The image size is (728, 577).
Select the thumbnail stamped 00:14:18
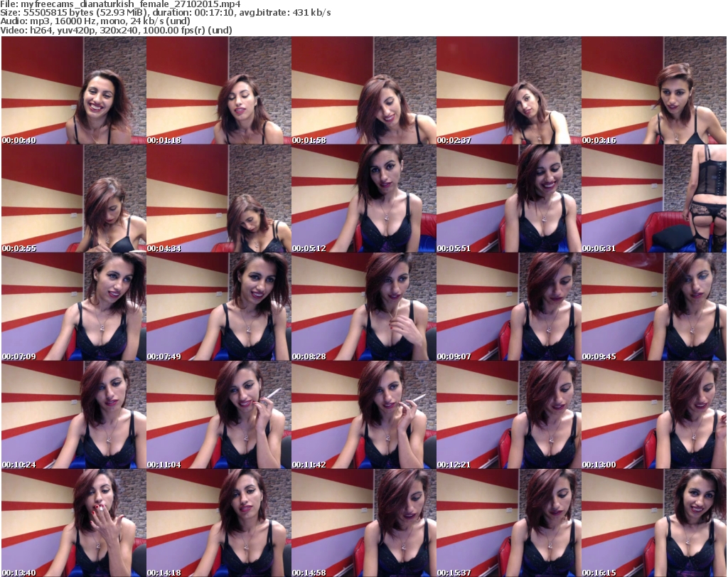[x=219, y=523]
